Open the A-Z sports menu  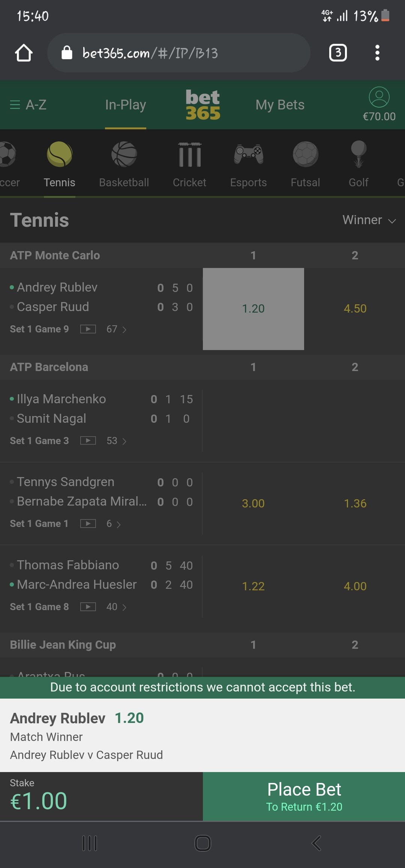tap(28, 105)
